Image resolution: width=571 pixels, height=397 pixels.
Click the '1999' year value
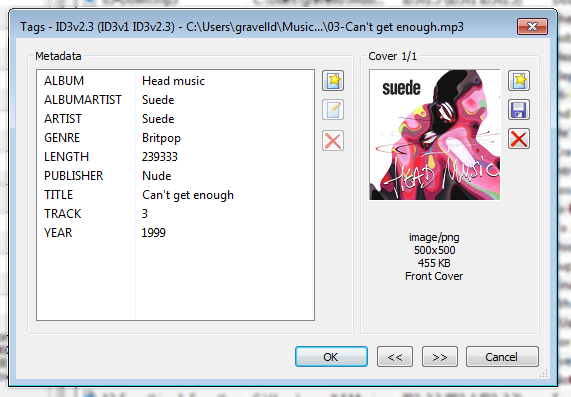154,232
